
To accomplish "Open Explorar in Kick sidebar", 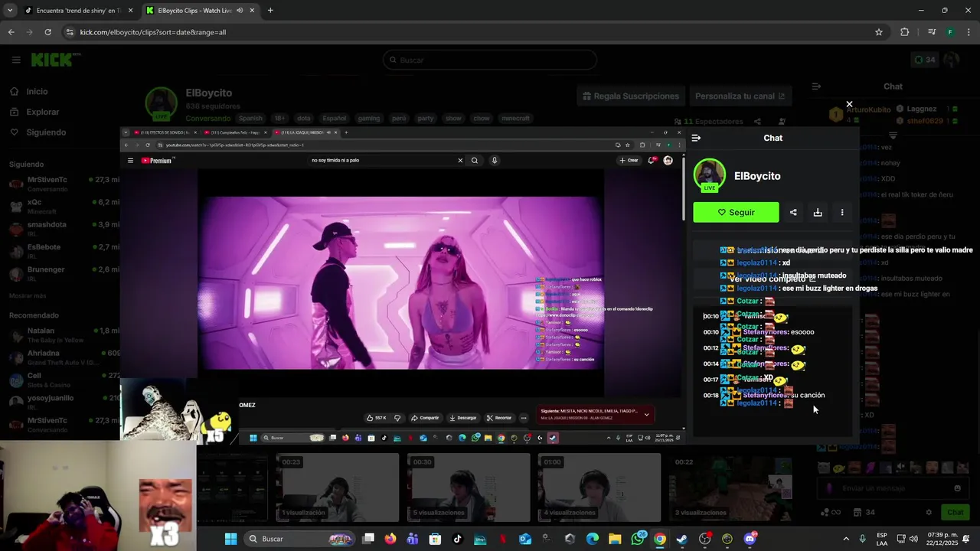I will coord(34,112).
